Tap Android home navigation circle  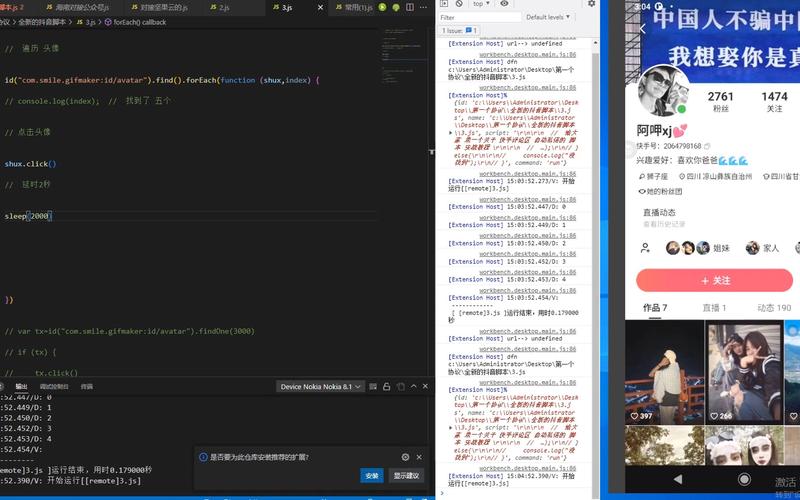point(744,479)
